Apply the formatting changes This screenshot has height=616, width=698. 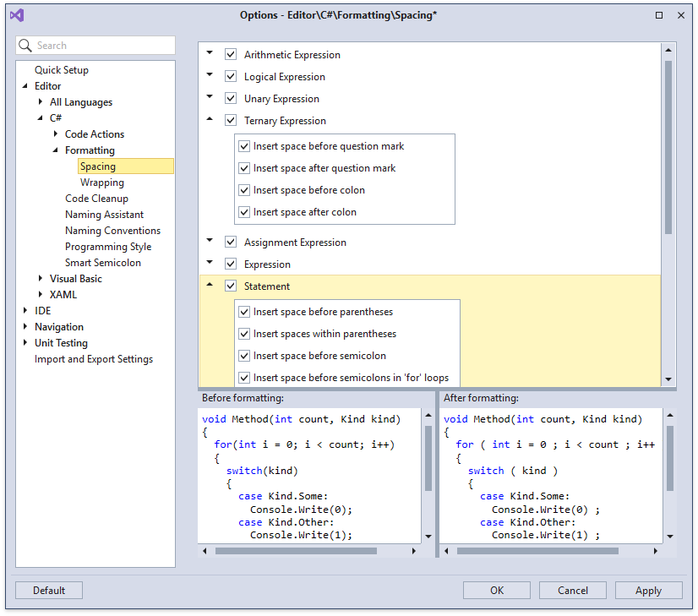(648, 590)
